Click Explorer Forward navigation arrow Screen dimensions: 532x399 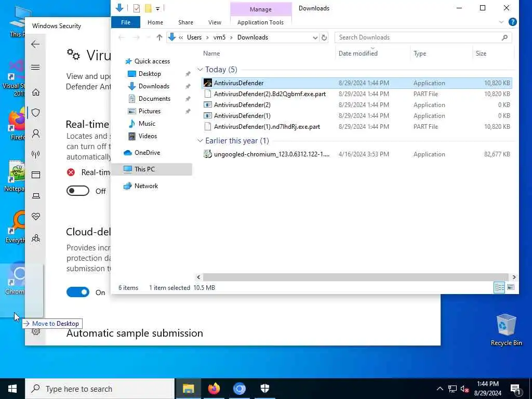coord(137,37)
